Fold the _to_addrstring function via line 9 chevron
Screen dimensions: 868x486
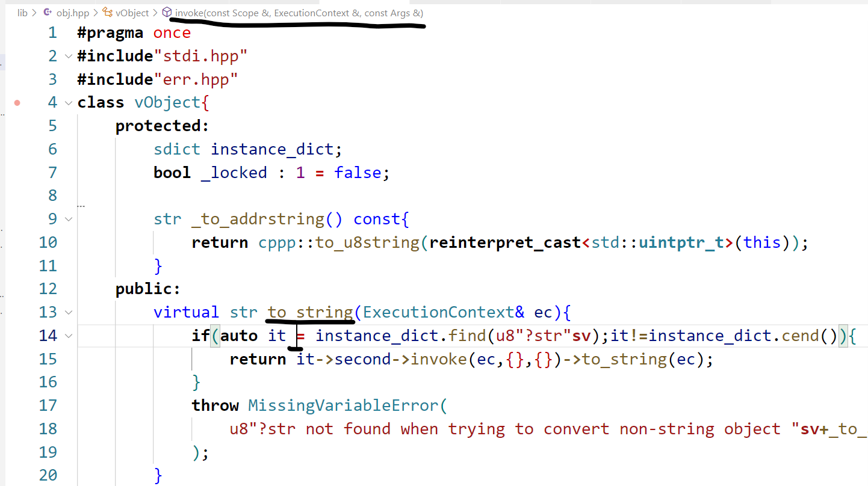point(68,219)
